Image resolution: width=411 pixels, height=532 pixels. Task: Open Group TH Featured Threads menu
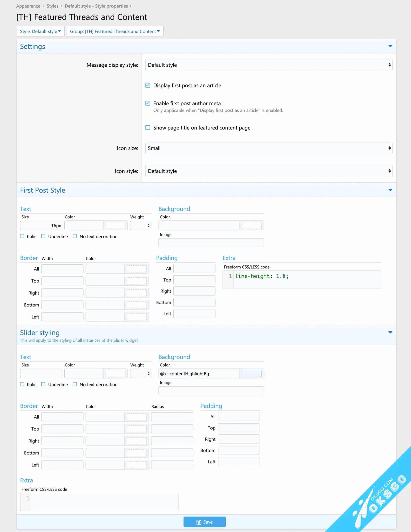tap(114, 31)
